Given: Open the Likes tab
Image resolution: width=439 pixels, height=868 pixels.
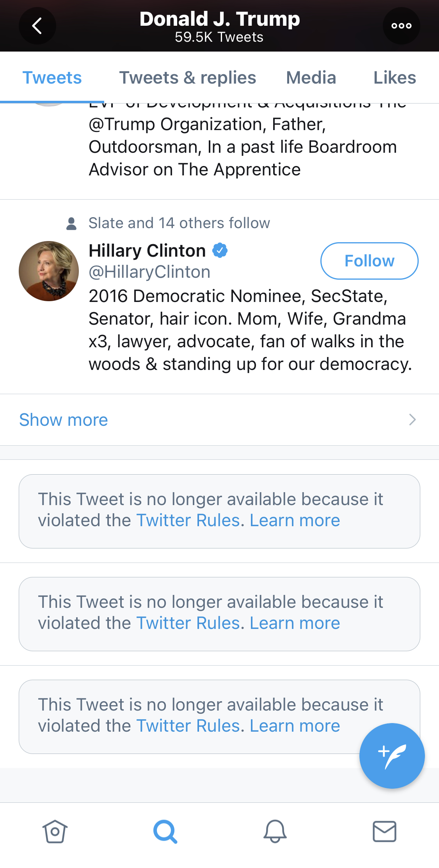Looking at the screenshot, I should [x=395, y=78].
